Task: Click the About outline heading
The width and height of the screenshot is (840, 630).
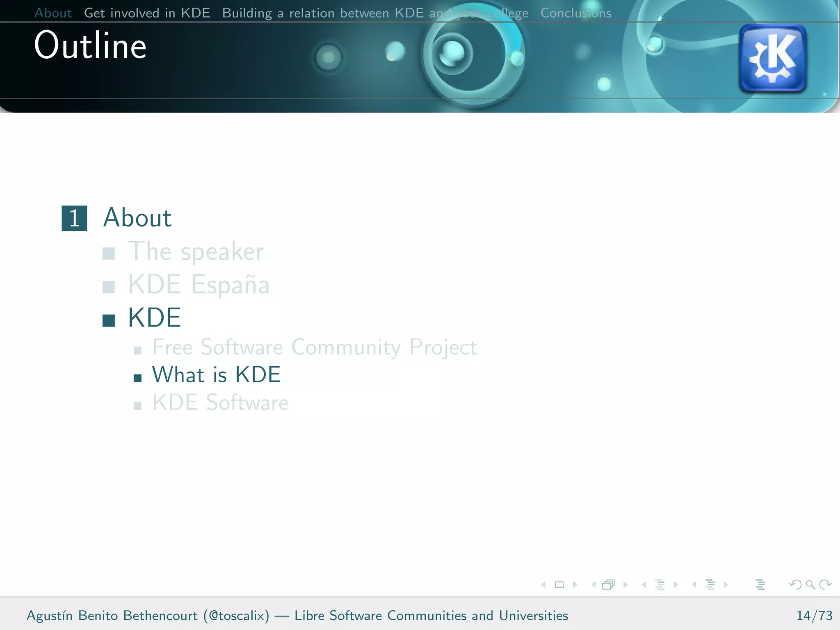Action: 137,217
